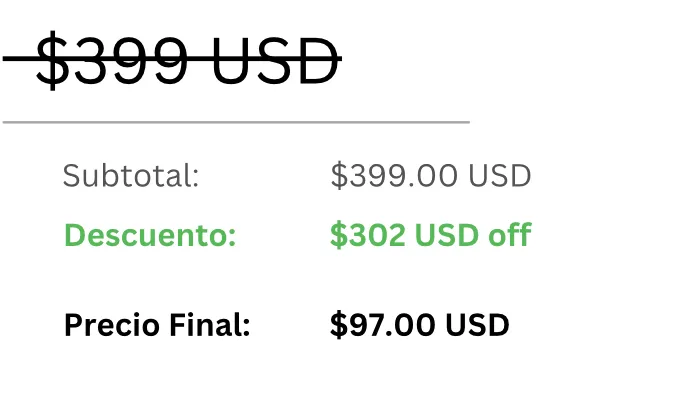Click the dollar sign of the strikethrough price
The width and height of the screenshot is (684, 396).
(x=53, y=60)
